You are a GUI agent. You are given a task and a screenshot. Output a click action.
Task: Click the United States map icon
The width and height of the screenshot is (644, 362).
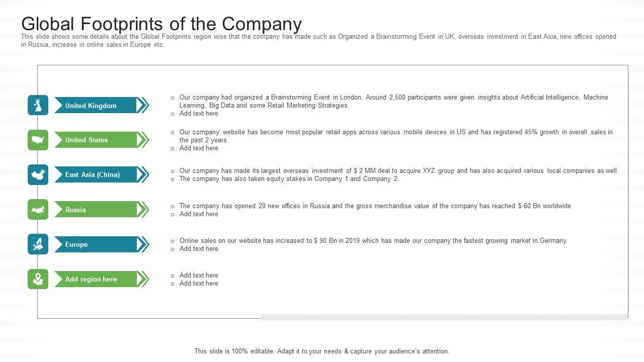click(x=38, y=140)
